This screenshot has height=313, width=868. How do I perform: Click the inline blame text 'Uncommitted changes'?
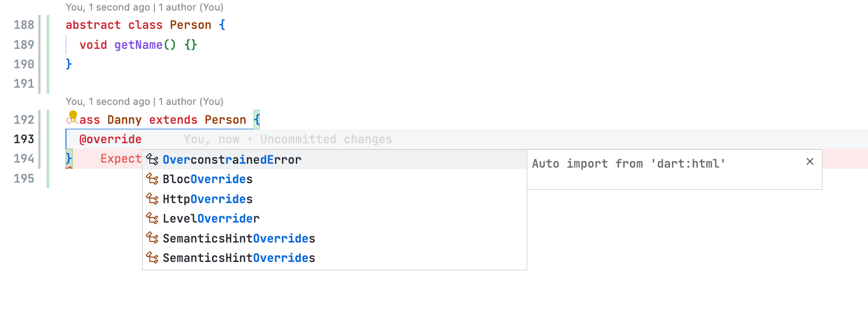326,139
